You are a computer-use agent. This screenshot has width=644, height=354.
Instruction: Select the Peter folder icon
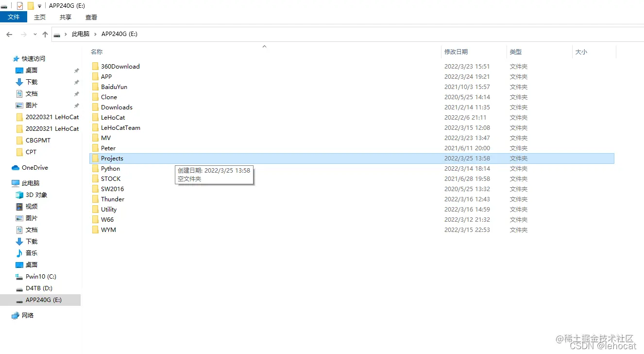[x=95, y=148]
